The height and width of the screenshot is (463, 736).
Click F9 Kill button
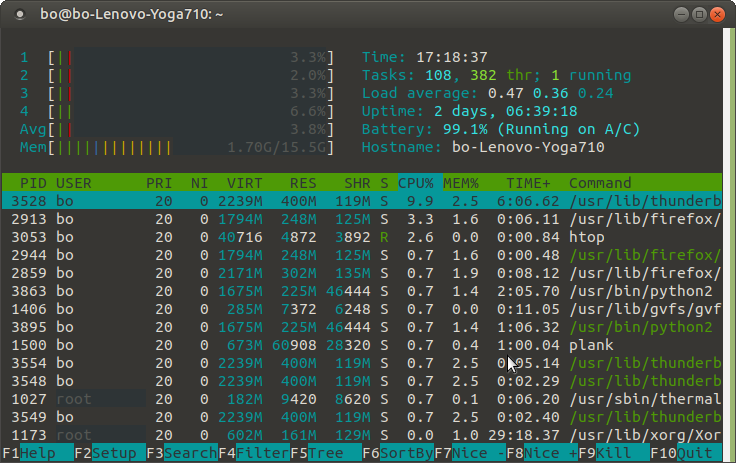[614, 453]
